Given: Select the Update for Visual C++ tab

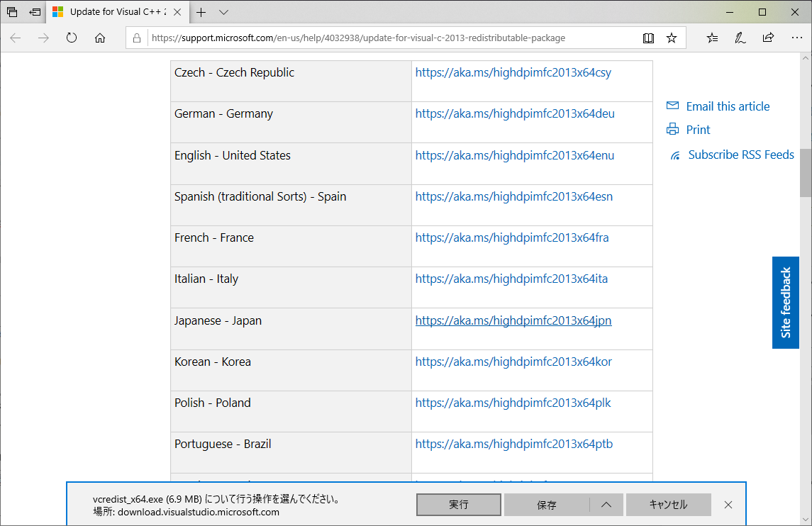Looking at the screenshot, I should 118,12.
